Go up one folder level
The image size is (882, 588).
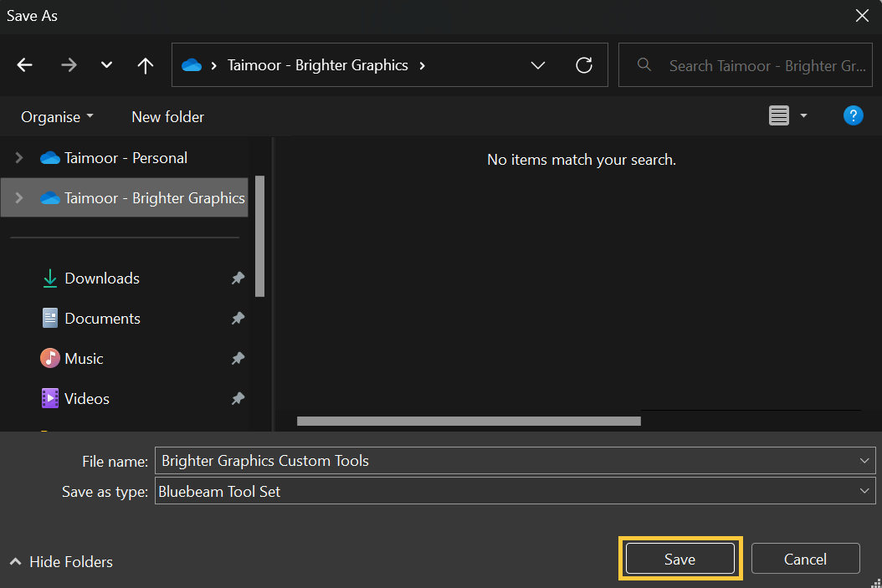145,64
